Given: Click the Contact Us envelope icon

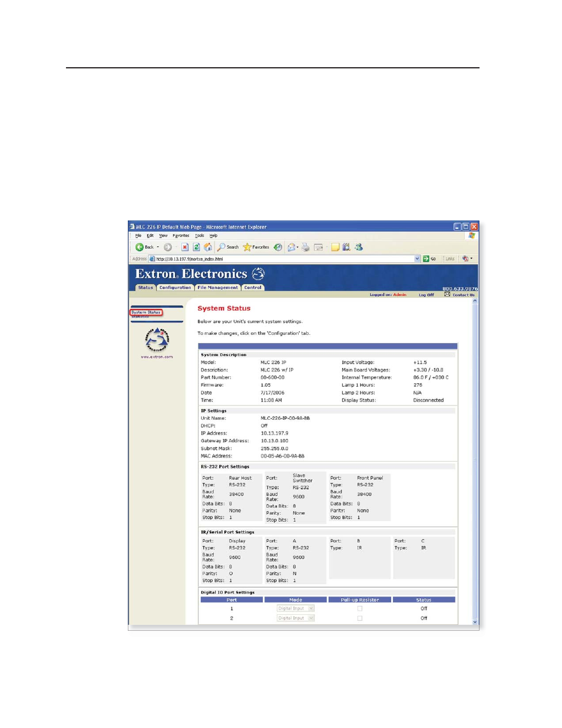Looking at the screenshot, I should (447, 294).
